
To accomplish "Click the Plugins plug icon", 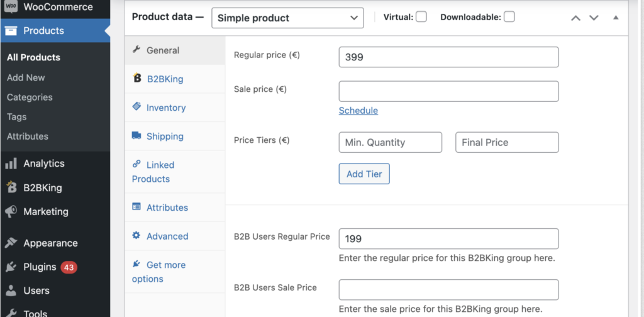I will (11, 267).
